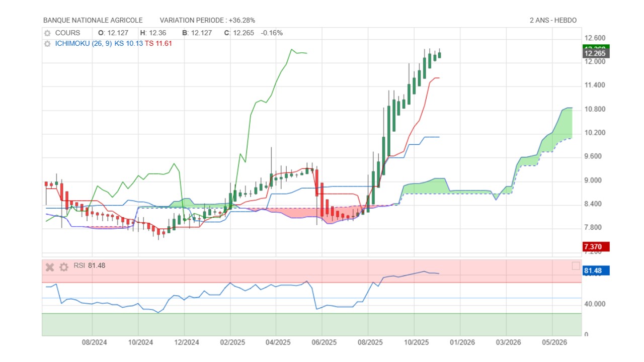Click the latest green candlestick
Viewport: 644px width, 362px height.
[x=439, y=55]
